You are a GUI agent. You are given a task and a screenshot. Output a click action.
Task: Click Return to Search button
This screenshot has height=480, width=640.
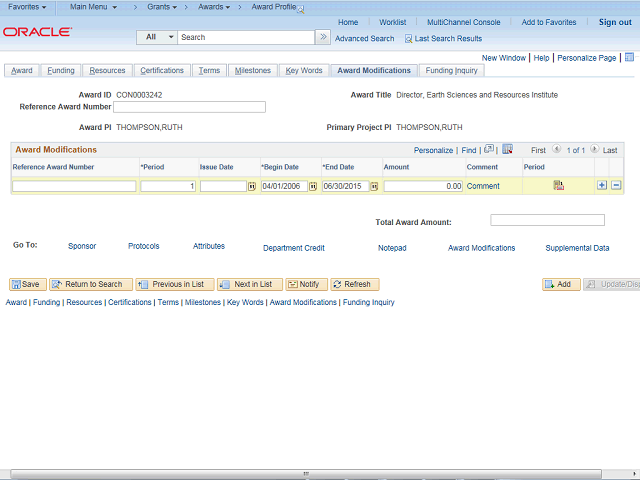point(91,284)
